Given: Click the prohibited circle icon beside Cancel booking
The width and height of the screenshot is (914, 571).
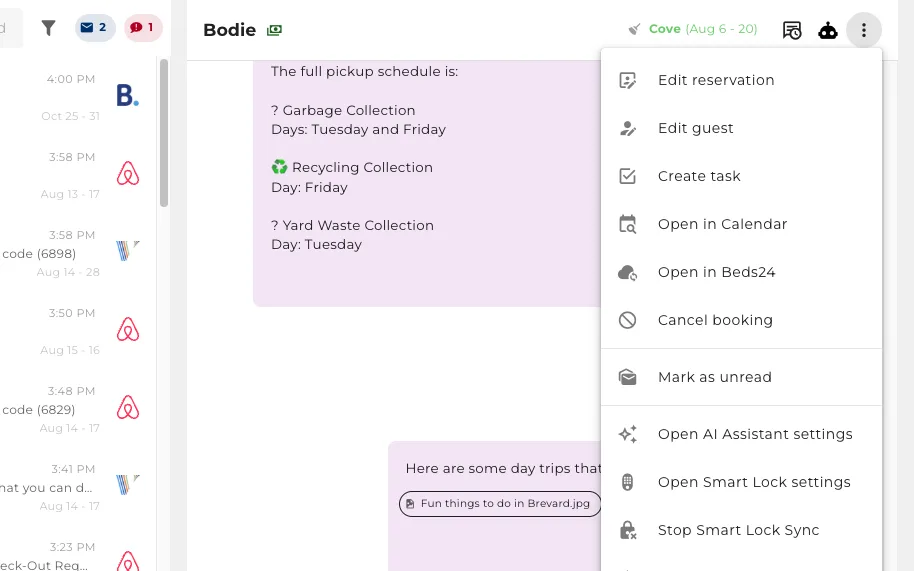Looking at the screenshot, I should coord(627,320).
